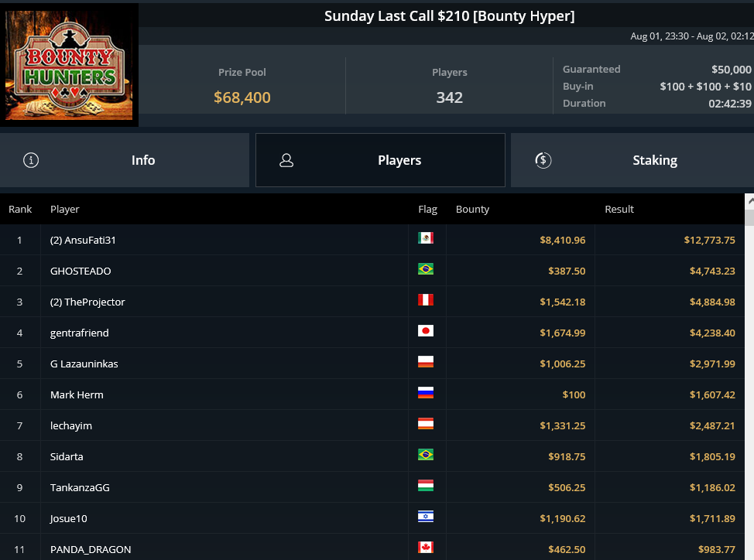Click the 02:42:39 duration value
Screen dimensions: 754x560
click(x=730, y=103)
